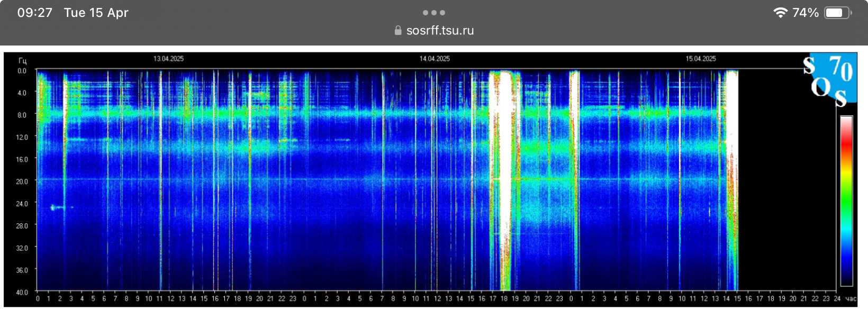Click the 16.0 frequency axis value
The image size is (868, 309).
coord(22,159)
